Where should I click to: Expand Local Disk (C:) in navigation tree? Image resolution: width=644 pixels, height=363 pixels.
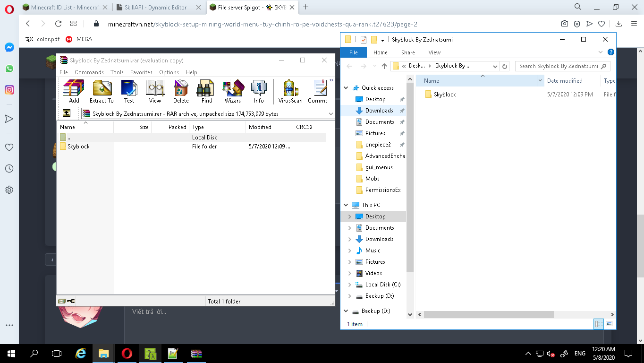point(349,285)
